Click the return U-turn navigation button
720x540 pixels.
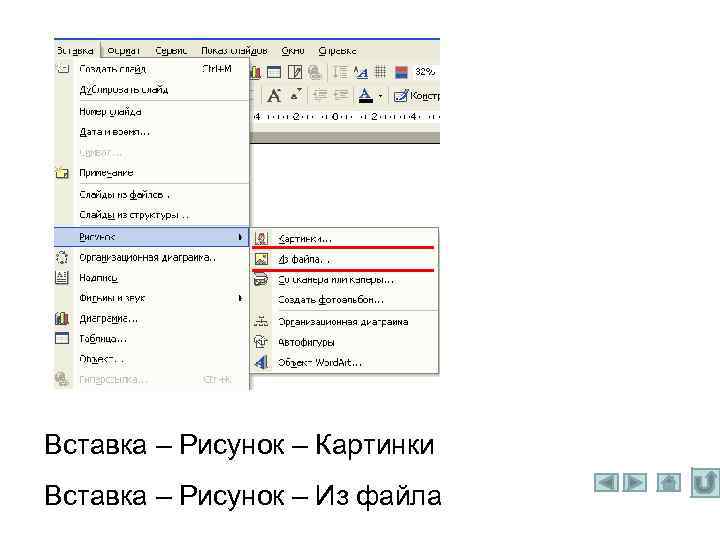click(x=705, y=482)
